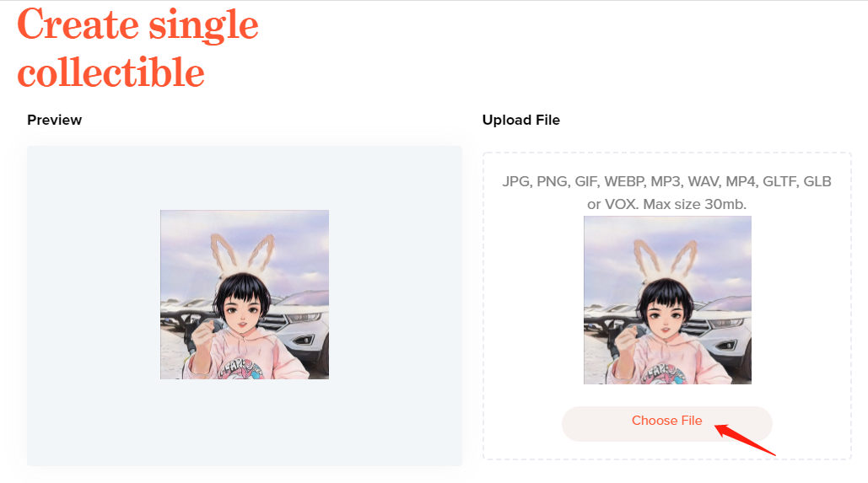Open the preview image in Preview panel
Screen dimensions: 868x483
point(245,294)
